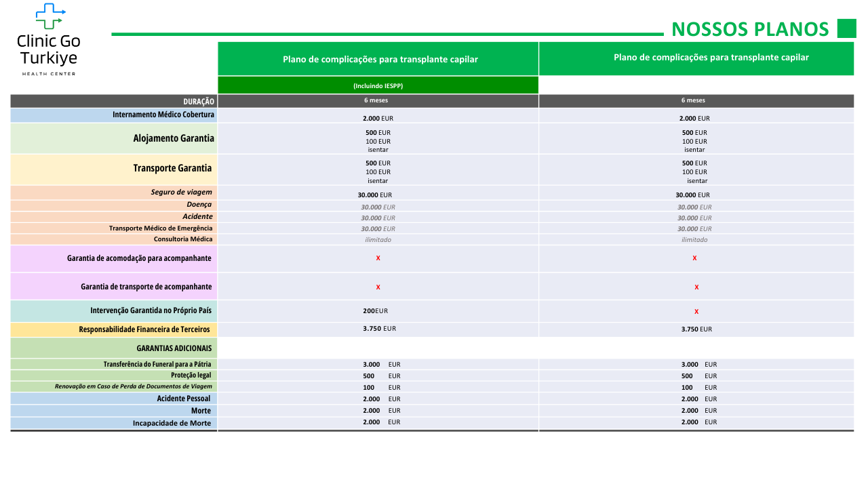Click the GARANTIAS ADICIONAIS section header
This screenshot has width=868, height=488.
pyautogui.click(x=174, y=348)
